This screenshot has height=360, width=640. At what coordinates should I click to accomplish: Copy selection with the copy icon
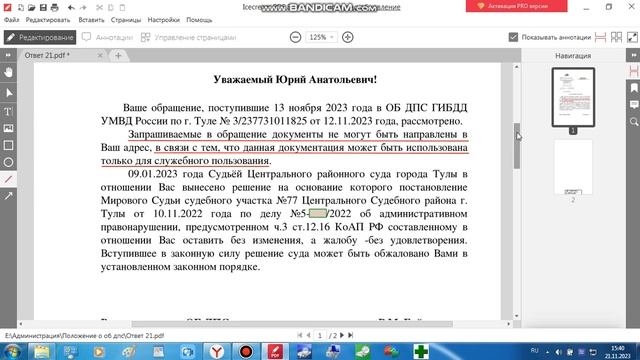pos(111,7)
